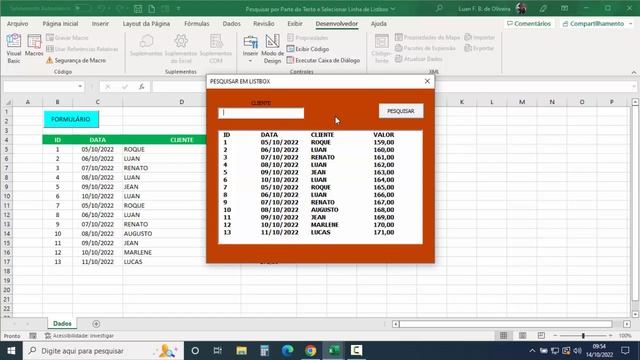The width and height of the screenshot is (640, 360).
Task: Click the taskbar search box
Action: [103, 351]
